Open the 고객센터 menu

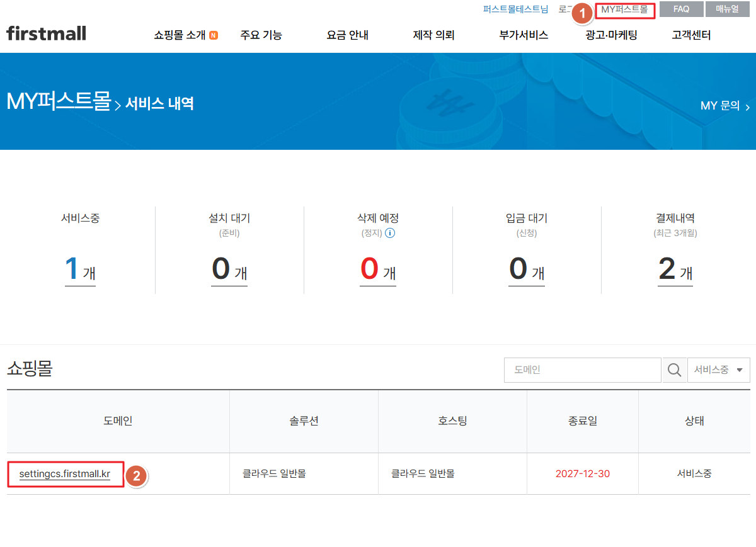tap(691, 35)
